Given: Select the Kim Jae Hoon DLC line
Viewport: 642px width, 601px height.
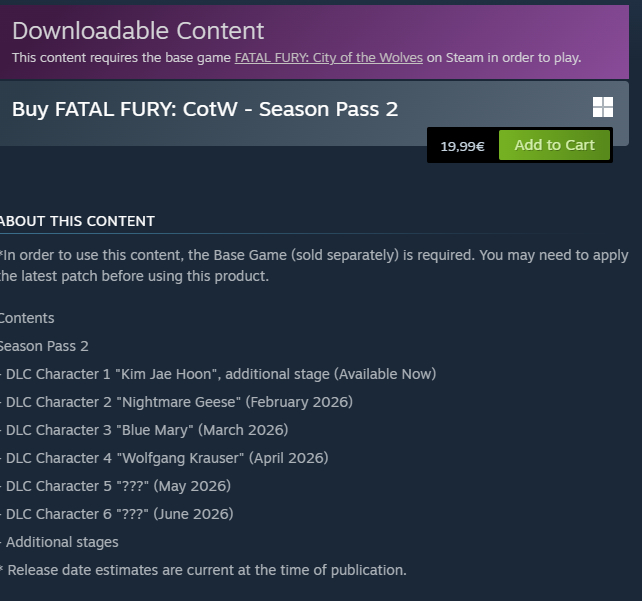Looking at the screenshot, I should point(220,374).
